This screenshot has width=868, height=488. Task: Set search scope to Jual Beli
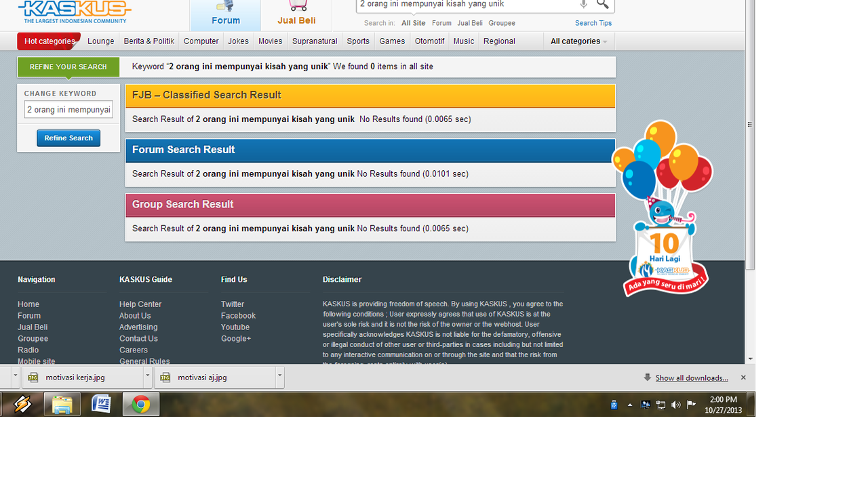pyautogui.click(x=470, y=23)
